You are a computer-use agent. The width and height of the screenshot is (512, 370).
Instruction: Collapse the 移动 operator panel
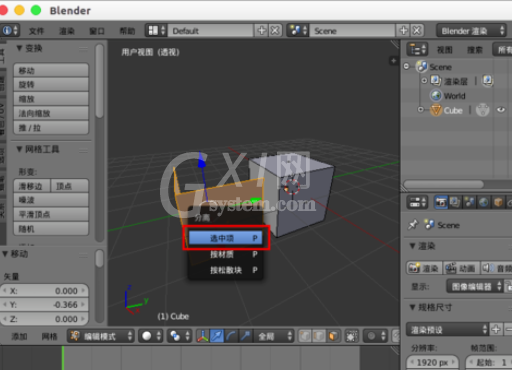pos(5,254)
